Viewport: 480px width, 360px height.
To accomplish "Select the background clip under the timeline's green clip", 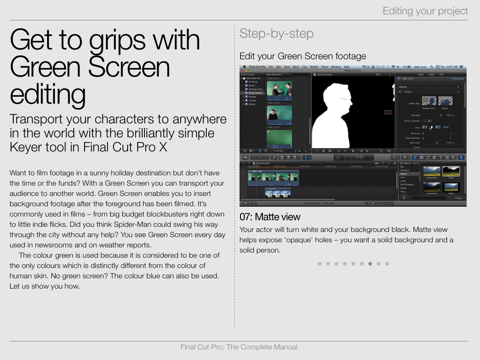I will [277, 193].
